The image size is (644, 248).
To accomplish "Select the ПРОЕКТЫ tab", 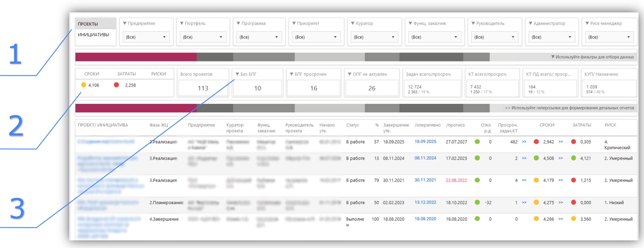I will point(88,24).
